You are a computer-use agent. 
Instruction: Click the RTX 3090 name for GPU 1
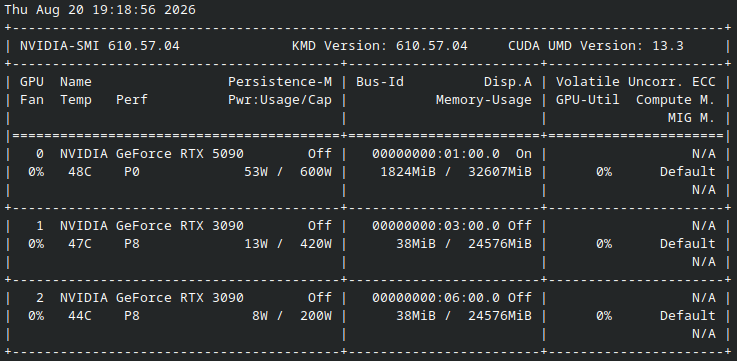(x=152, y=226)
